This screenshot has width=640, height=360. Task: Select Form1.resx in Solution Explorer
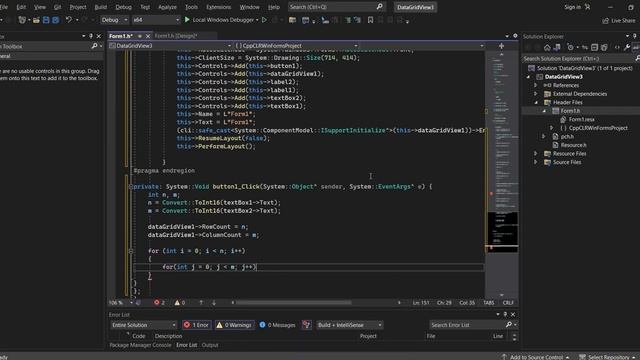click(581, 120)
